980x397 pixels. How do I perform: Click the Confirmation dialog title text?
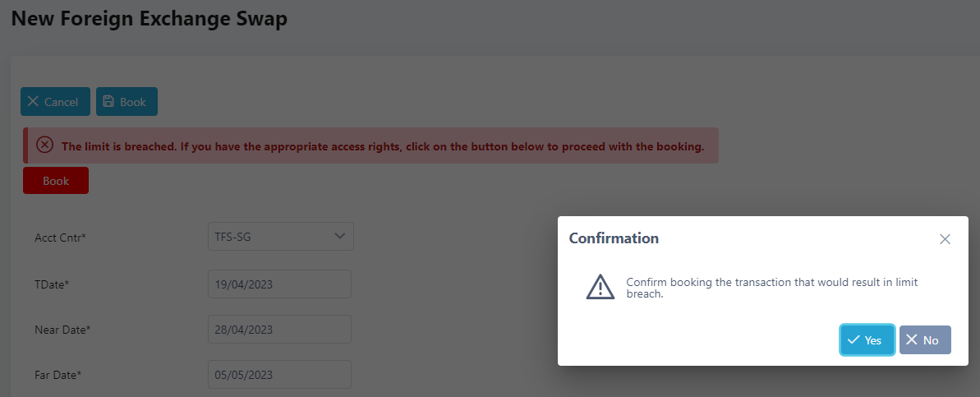tap(614, 238)
